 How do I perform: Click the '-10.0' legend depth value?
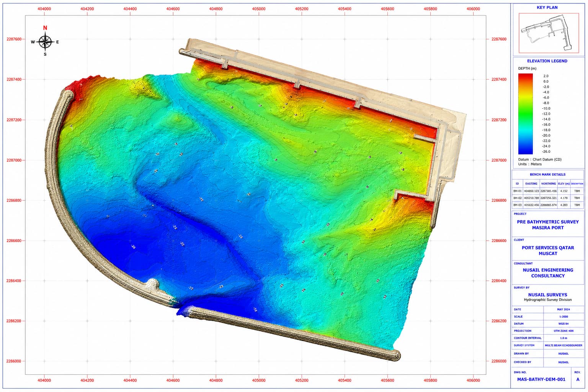coord(546,108)
